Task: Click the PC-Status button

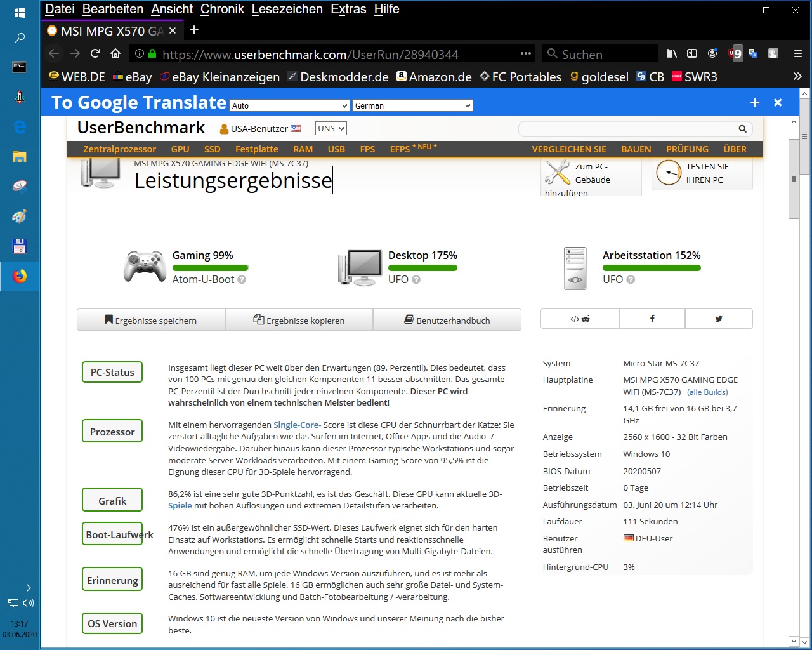Action: [112, 372]
